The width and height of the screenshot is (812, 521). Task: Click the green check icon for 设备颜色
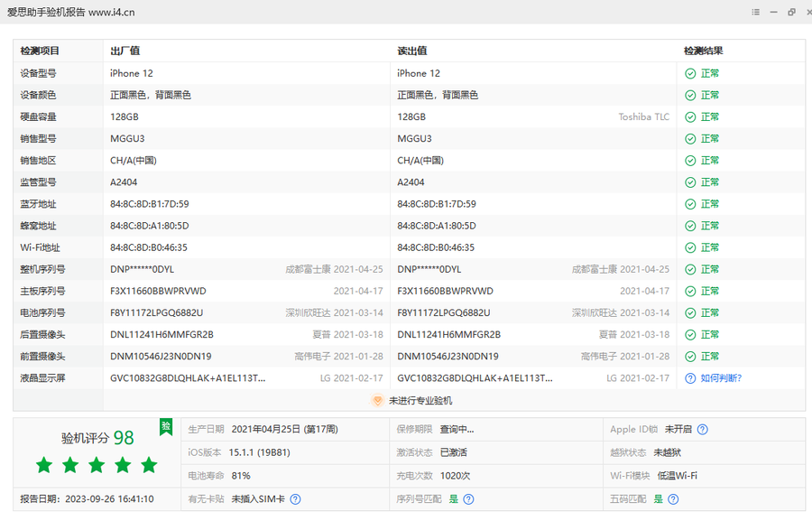(690, 96)
